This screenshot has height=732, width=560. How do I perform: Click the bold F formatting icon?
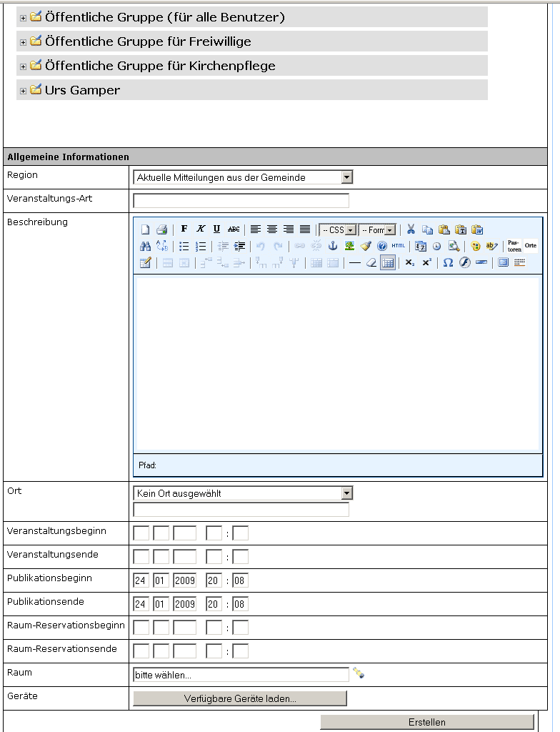click(184, 229)
